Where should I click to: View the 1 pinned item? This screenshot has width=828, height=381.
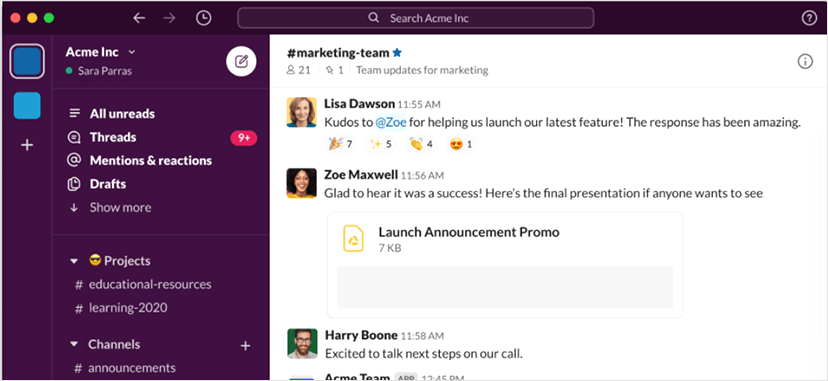point(335,70)
